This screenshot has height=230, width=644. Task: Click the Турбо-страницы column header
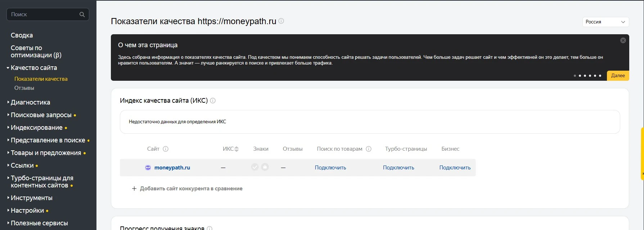[406, 149]
